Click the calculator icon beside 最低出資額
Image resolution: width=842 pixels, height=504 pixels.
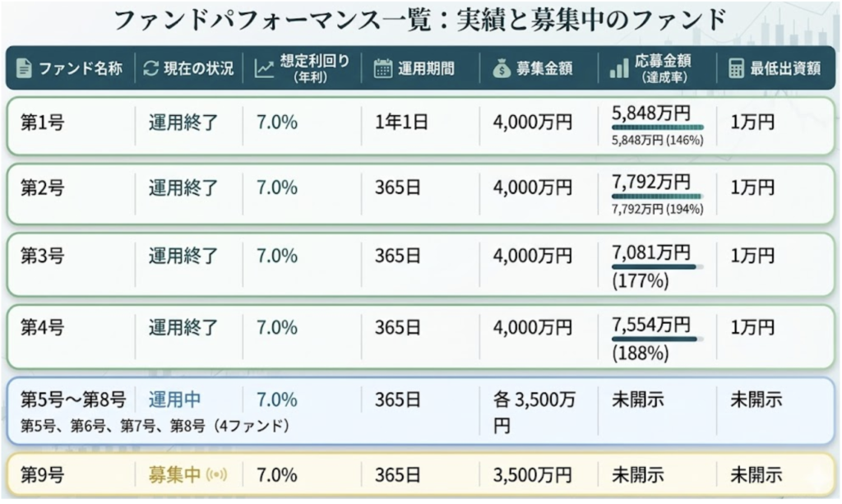pyautogui.click(x=736, y=69)
